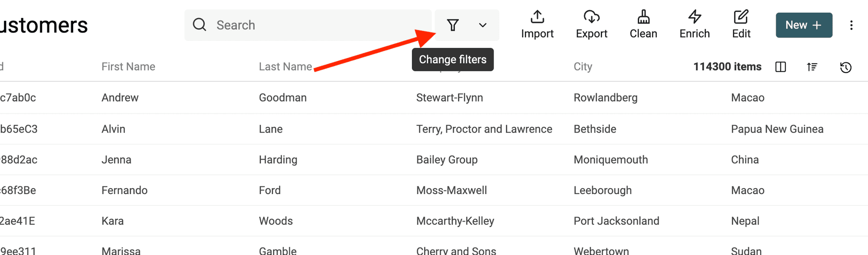Click the filter funnel icon
This screenshot has width=868, height=255.
pyautogui.click(x=453, y=25)
